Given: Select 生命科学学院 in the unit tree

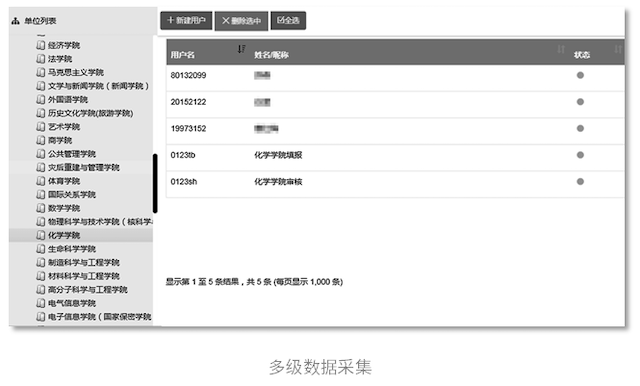Looking at the screenshot, I should [72, 249].
